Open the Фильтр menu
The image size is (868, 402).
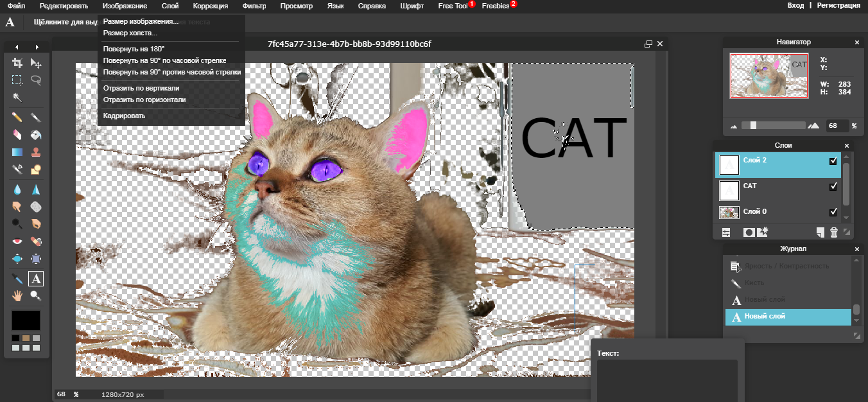(254, 6)
